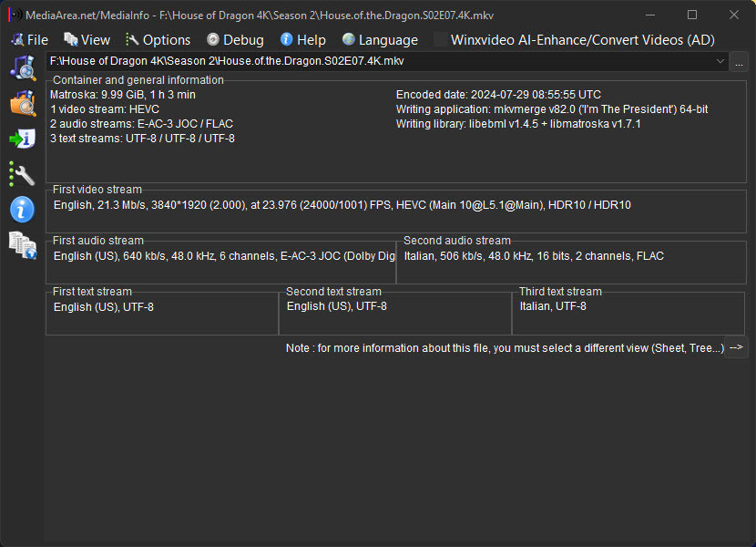Click the Open File sidebar icon
Viewport: 756px width, 547px height.
pyautogui.click(x=23, y=67)
